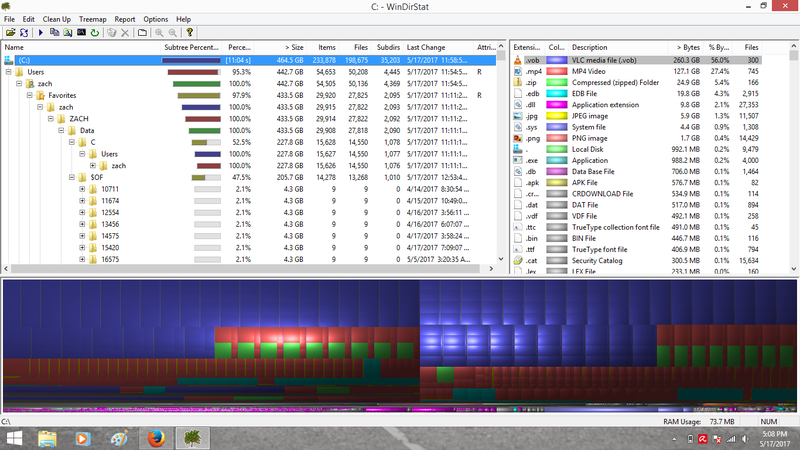Select the Security Catalog extension row
The image size is (800, 450).
637,261
